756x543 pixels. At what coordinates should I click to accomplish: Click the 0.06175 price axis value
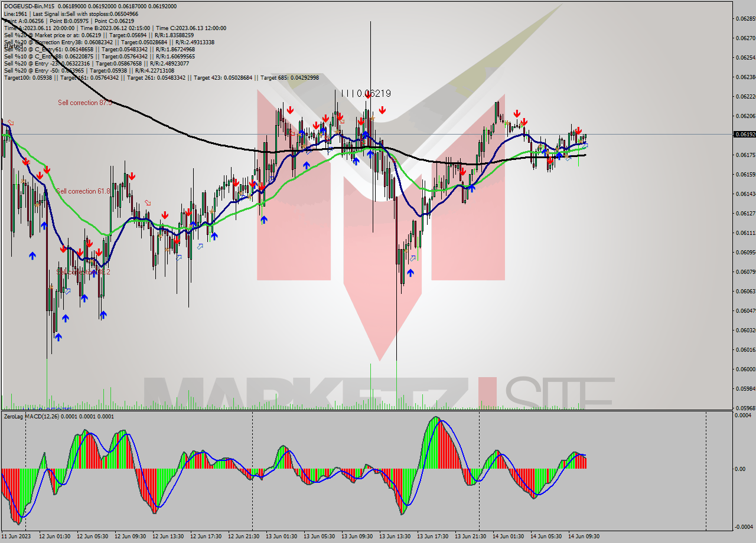pyautogui.click(x=745, y=155)
